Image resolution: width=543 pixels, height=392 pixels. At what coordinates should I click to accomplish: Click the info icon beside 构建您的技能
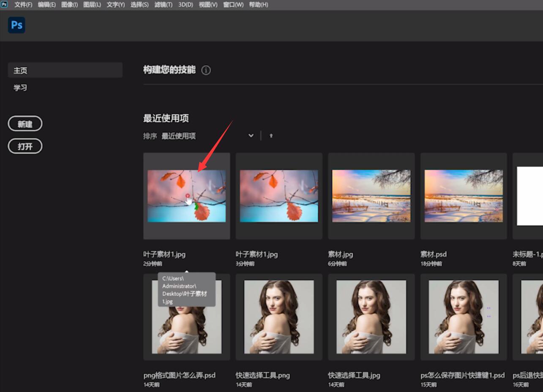click(x=206, y=70)
